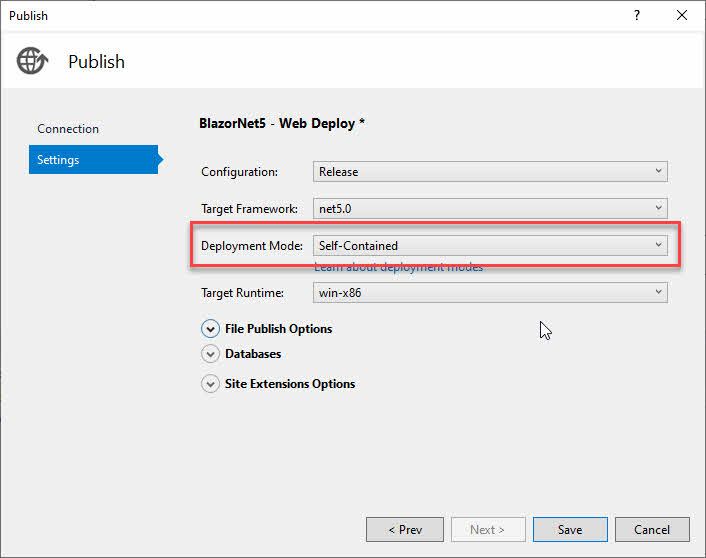Screen dimensions: 706x558
Task: Open the Deployment Mode dropdown
Action: pos(490,245)
